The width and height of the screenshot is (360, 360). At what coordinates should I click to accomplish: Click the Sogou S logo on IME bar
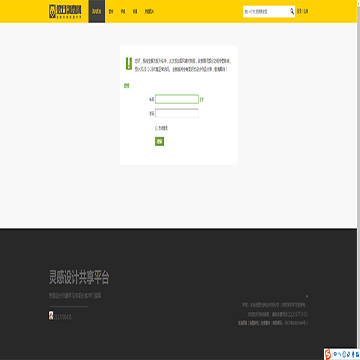328,354
